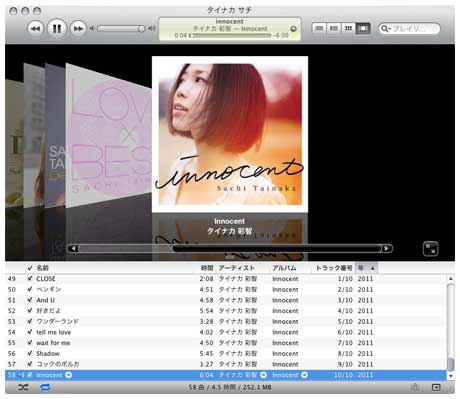Screen dimensions: 460x399
Task: Sort by the year column header arrow
Action: [x=373, y=268]
